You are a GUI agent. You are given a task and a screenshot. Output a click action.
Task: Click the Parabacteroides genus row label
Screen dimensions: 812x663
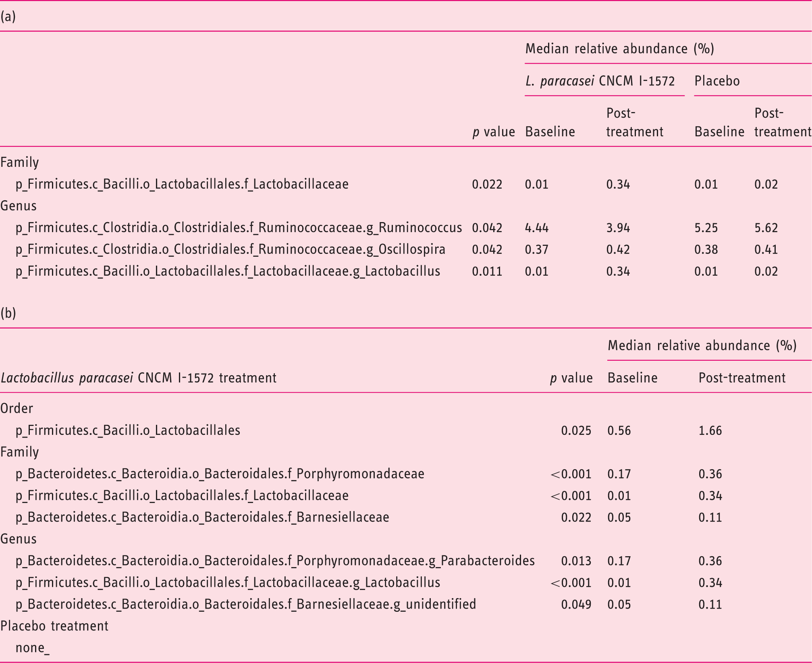point(275,561)
